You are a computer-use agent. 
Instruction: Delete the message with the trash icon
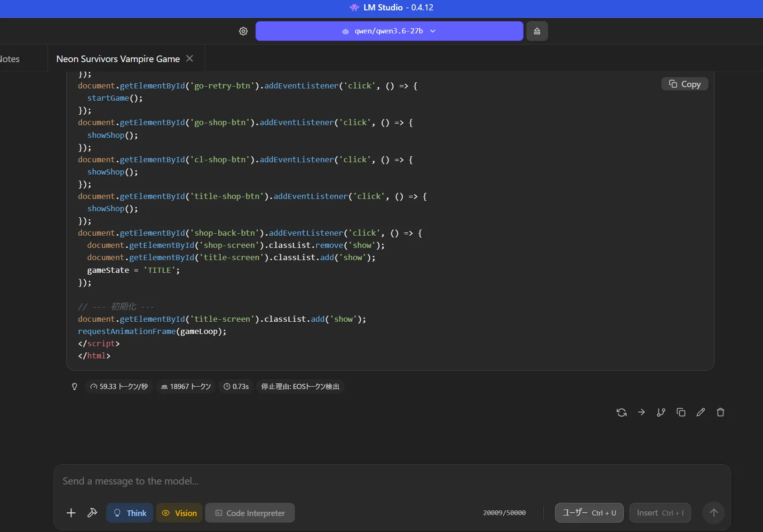(x=720, y=413)
